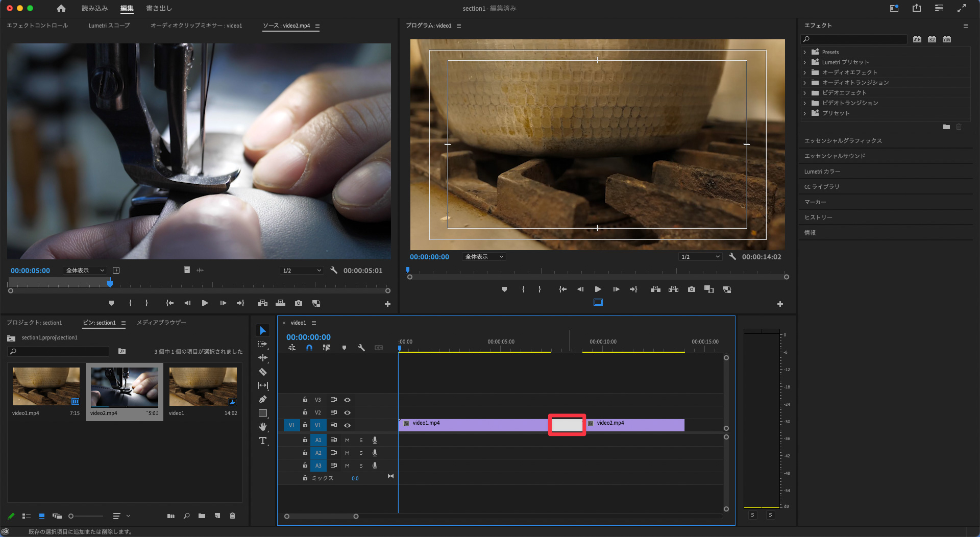Toggle V1 track output eye icon
This screenshot has height=537, width=980.
347,425
